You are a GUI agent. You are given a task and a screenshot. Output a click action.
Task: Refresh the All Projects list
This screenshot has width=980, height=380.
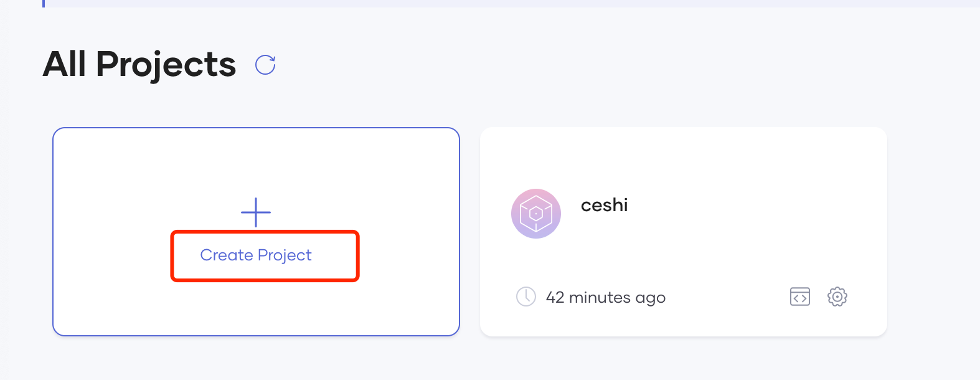coord(265,65)
